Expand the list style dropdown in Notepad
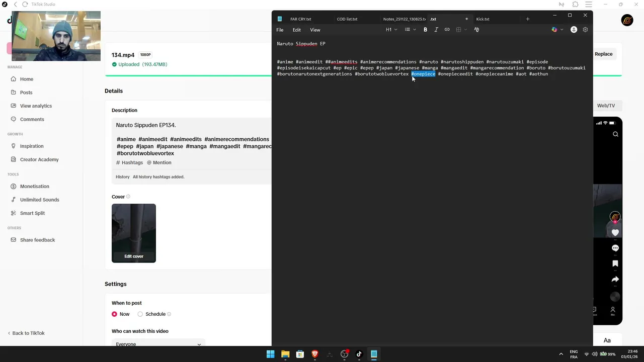 pyautogui.click(x=411, y=30)
